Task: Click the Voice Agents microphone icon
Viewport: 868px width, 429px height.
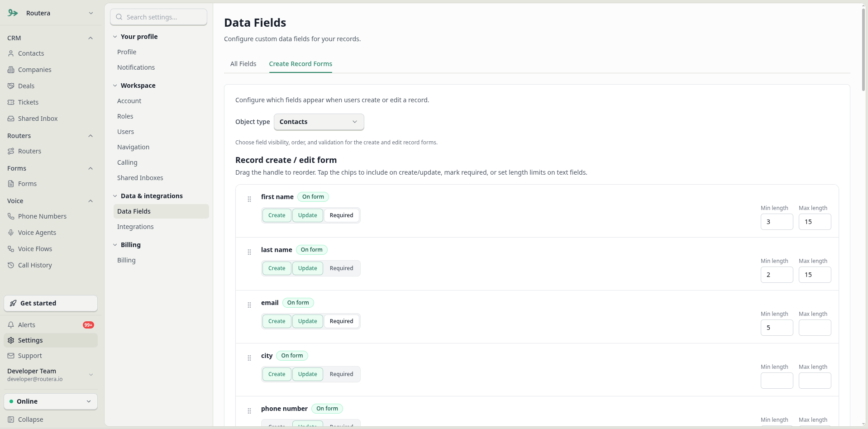Action: [11, 233]
